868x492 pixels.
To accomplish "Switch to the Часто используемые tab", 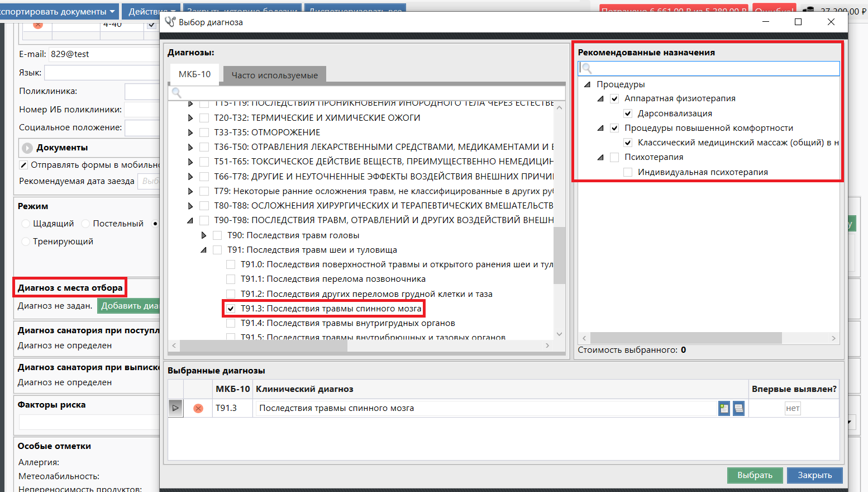I will [x=274, y=75].
